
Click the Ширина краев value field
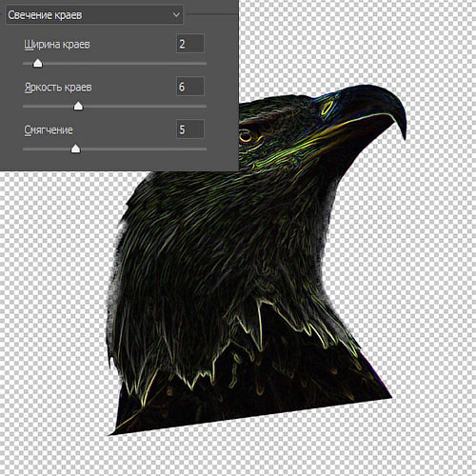click(189, 44)
